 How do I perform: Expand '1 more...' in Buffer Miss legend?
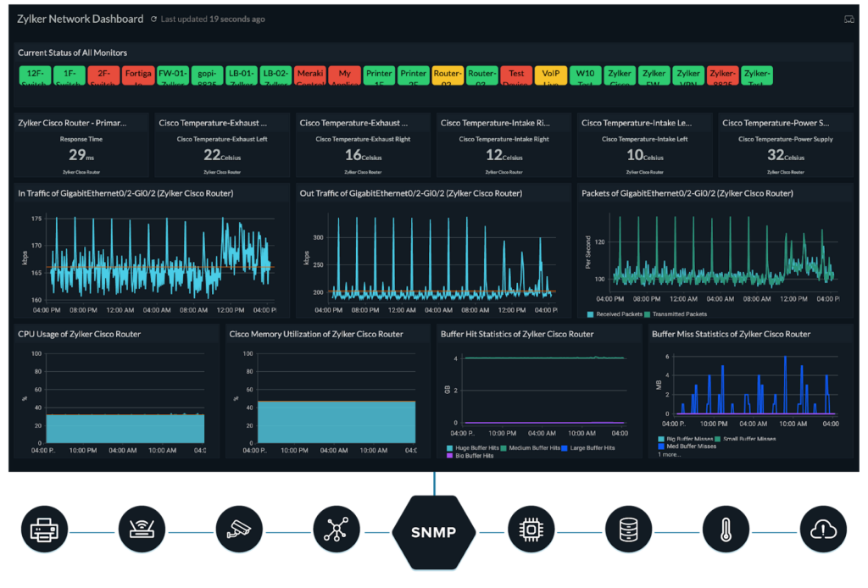pos(668,454)
